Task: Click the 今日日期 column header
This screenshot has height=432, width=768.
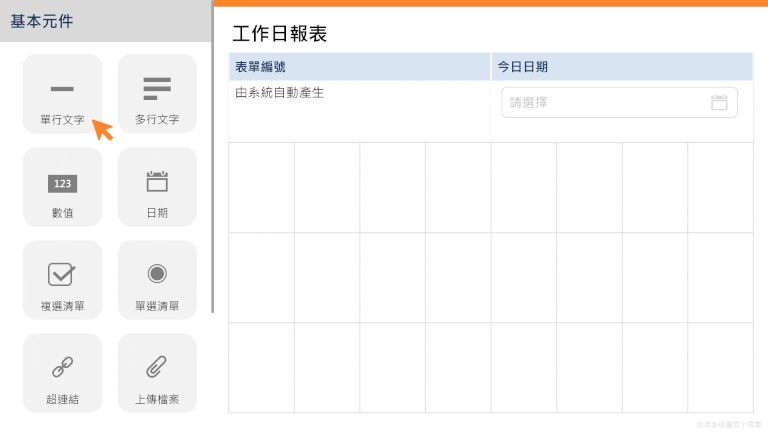Action: pyautogui.click(x=622, y=67)
